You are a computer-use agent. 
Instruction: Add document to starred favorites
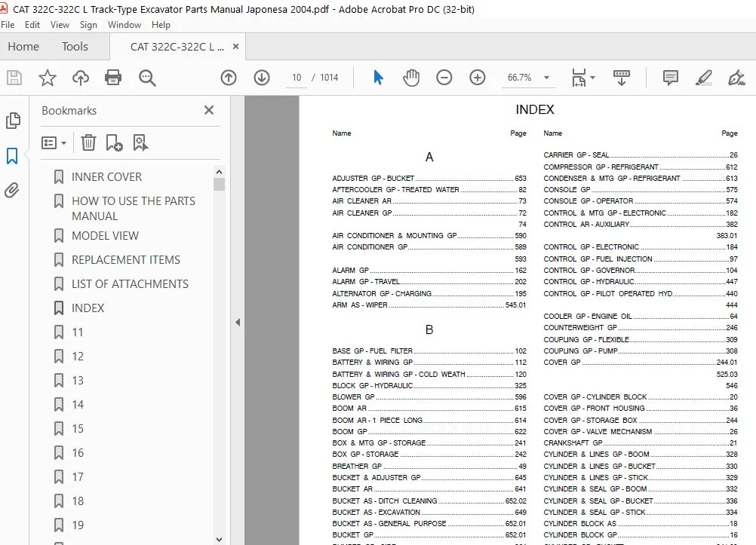48,78
